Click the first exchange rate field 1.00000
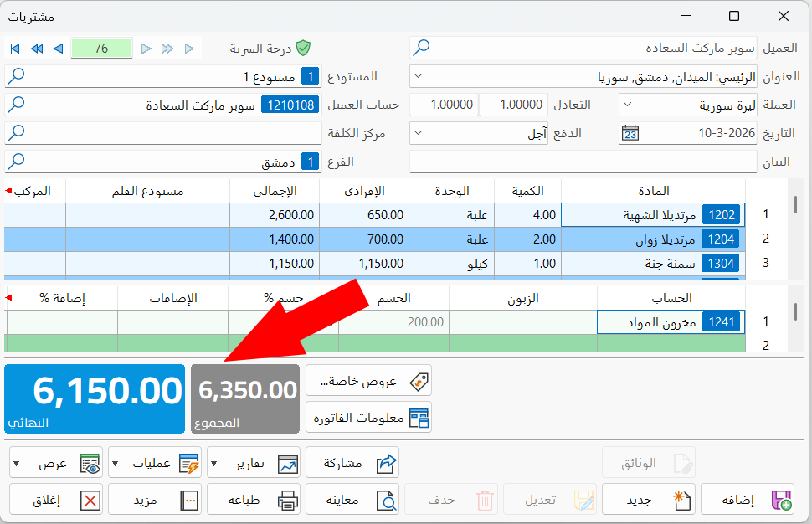This screenshot has width=812, height=524. pyautogui.click(x=511, y=105)
